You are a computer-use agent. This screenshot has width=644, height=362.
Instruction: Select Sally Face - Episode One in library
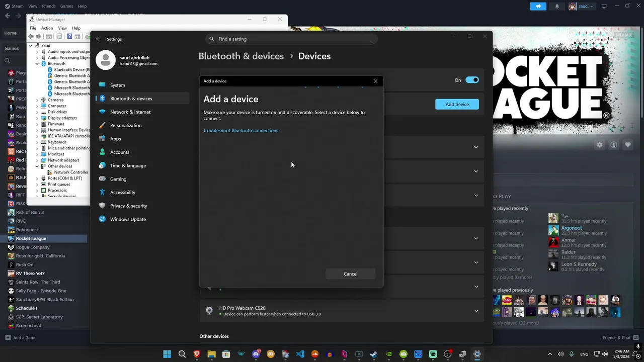[x=41, y=291]
